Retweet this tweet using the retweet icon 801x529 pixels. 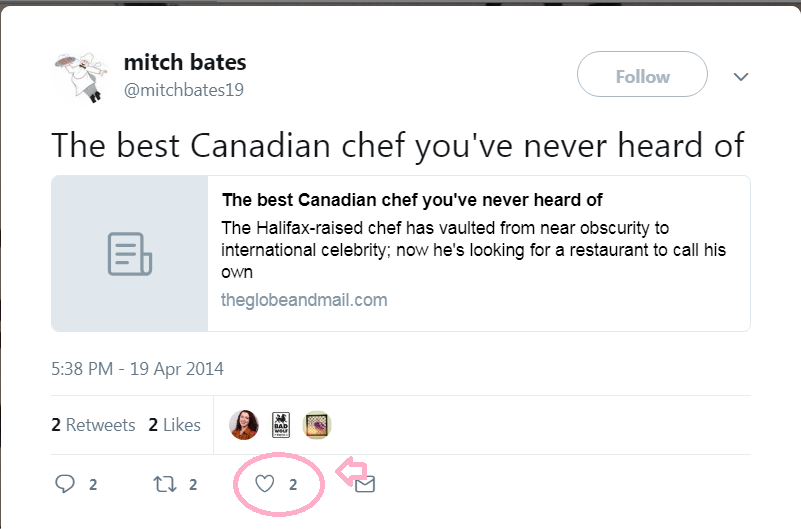coord(164,484)
